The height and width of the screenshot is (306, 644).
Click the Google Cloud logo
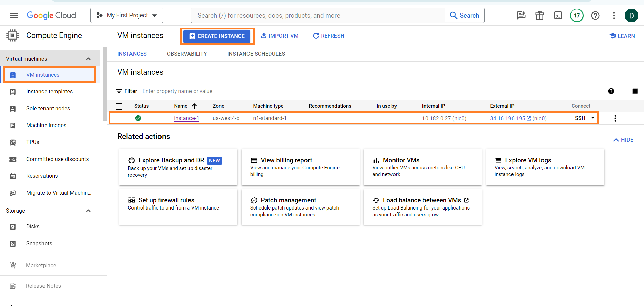click(x=51, y=16)
